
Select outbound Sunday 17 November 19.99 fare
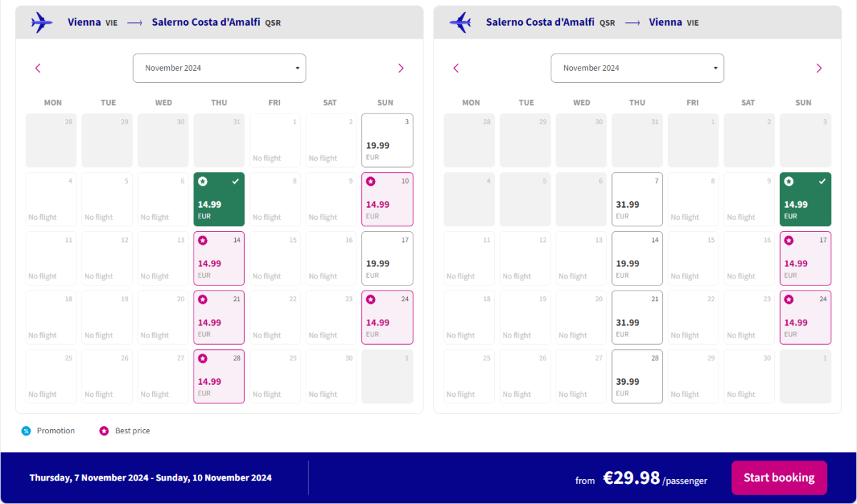(x=387, y=258)
